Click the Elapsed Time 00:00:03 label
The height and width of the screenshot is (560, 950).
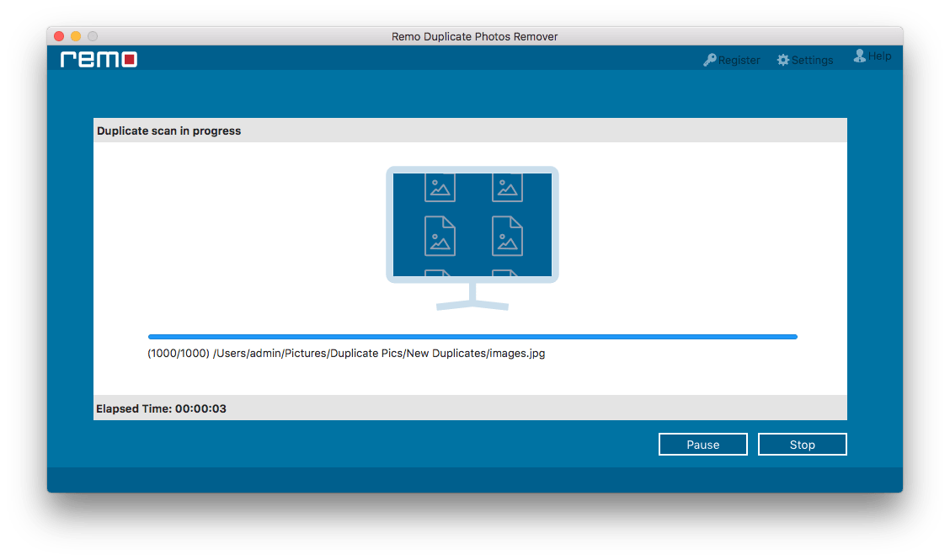point(161,408)
